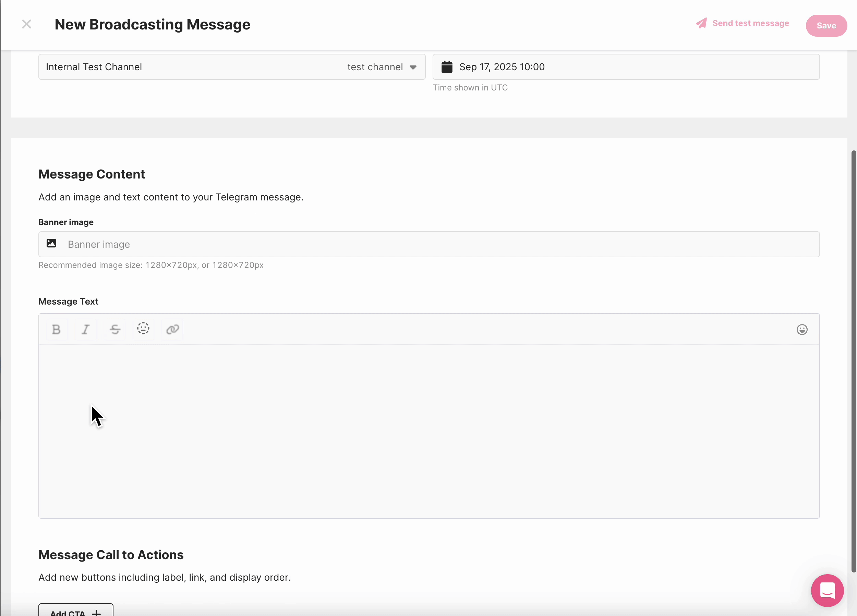Click the calendar icon beside date

coord(447,67)
